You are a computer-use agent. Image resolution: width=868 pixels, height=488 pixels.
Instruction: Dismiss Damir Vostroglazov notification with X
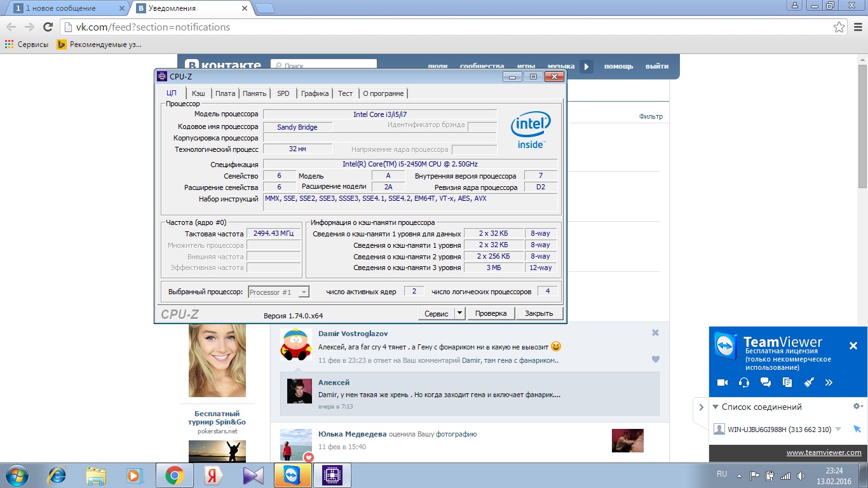coord(655,333)
